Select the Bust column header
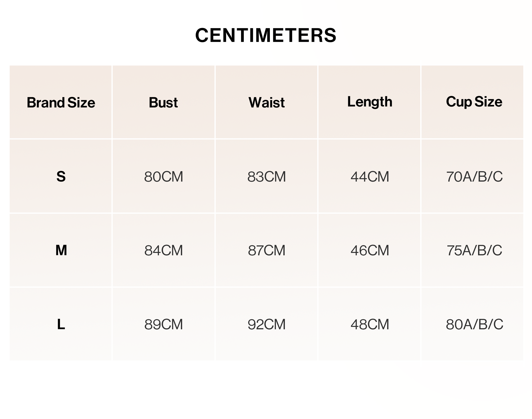 coord(163,102)
